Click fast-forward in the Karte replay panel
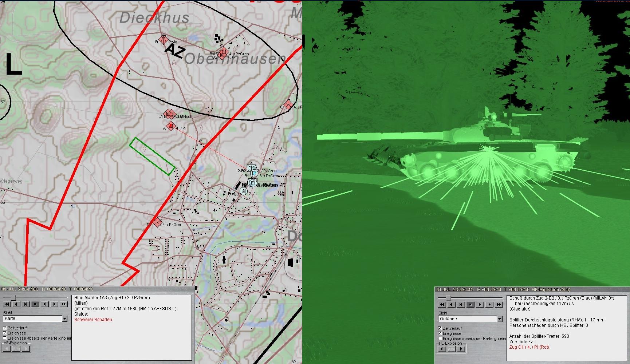 point(64,304)
